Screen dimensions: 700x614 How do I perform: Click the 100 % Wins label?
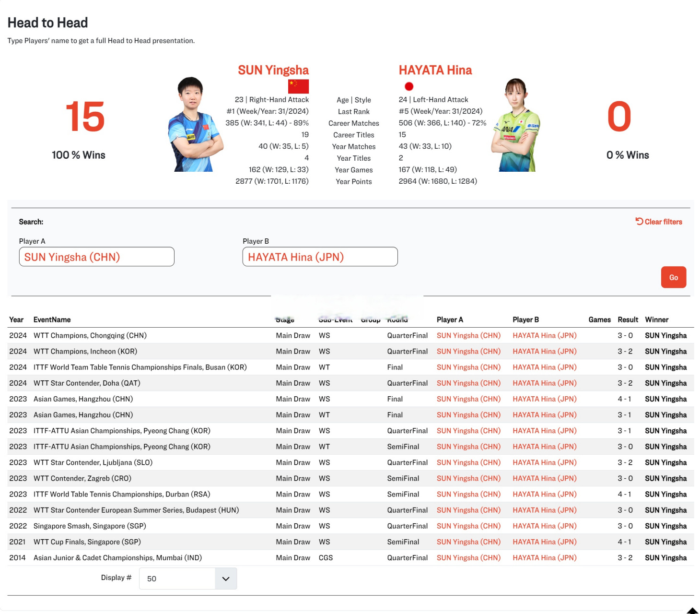[79, 155]
